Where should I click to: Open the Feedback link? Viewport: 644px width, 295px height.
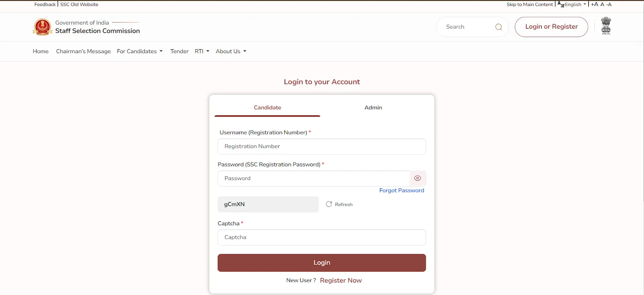click(x=45, y=4)
